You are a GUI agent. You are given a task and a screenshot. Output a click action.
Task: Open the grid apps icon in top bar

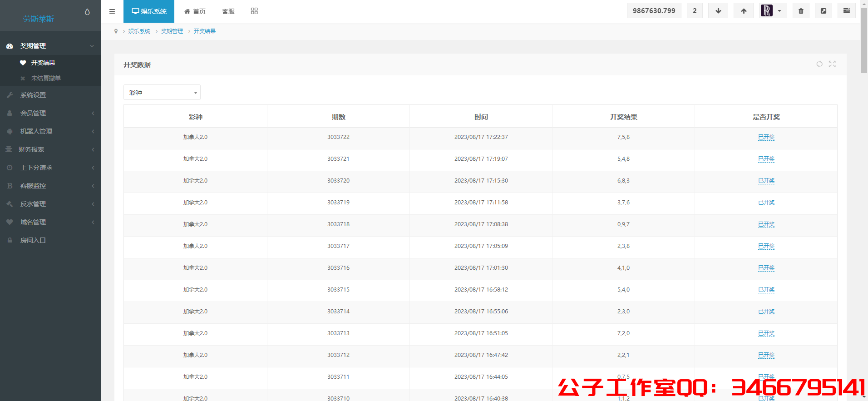pyautogui.click(x=254, y=11)
